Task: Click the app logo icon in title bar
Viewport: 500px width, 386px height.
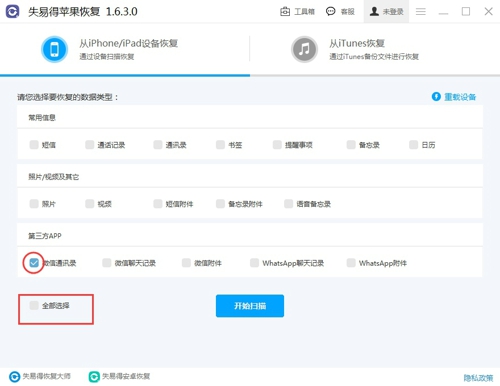Action: click(x=13, y=12)
